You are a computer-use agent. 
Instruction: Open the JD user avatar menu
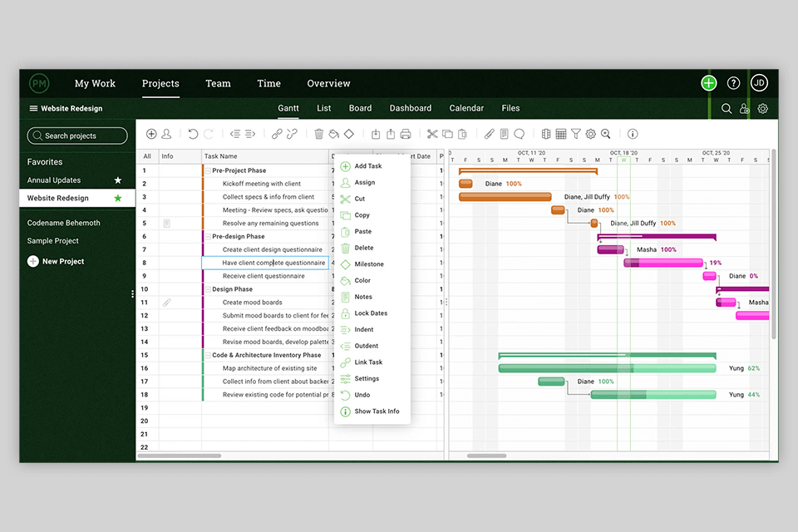tap(759, 83)
